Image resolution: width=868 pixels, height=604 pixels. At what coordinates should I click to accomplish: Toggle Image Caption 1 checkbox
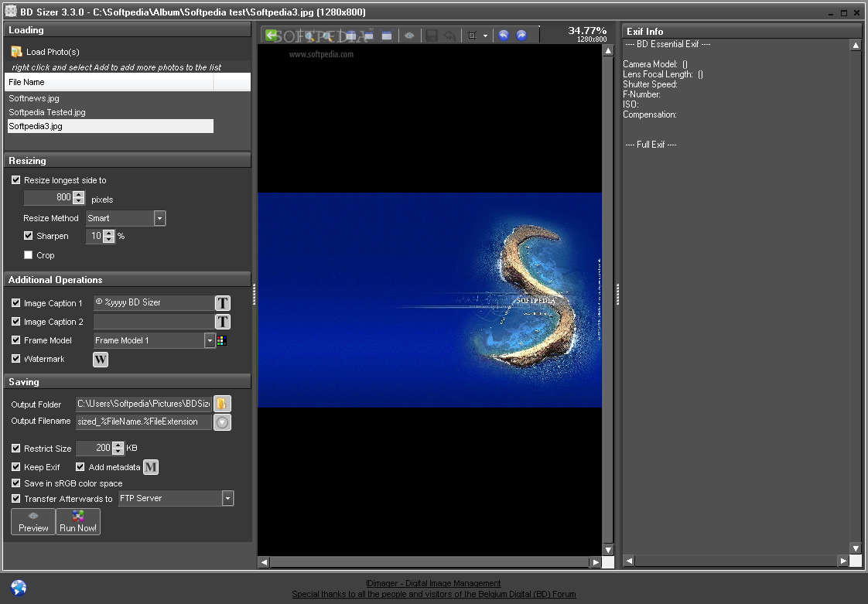(15, 303)
